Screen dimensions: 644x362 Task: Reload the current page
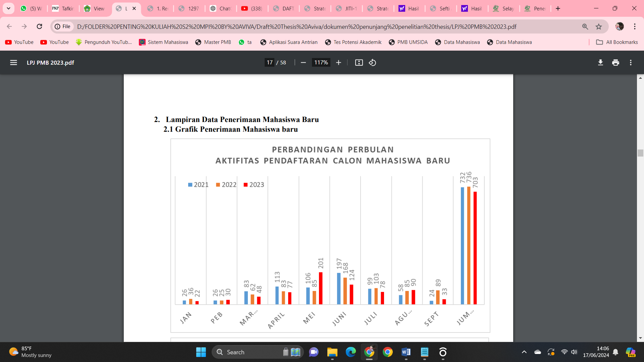point(40,26)
